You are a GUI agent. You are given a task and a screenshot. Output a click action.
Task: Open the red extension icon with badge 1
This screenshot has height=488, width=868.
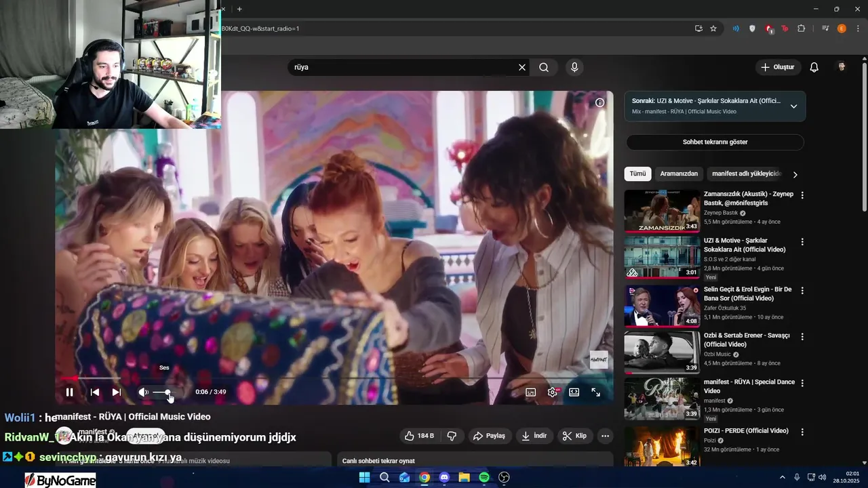(x=769, y=28)
